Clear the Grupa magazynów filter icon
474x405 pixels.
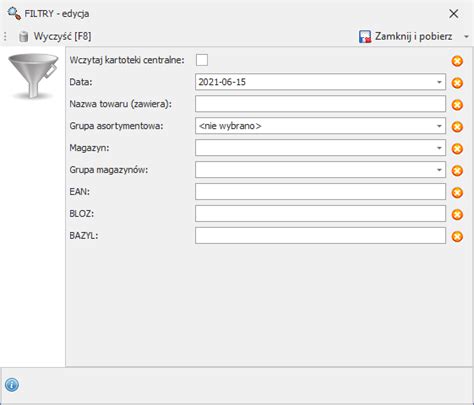coord(457,171)
